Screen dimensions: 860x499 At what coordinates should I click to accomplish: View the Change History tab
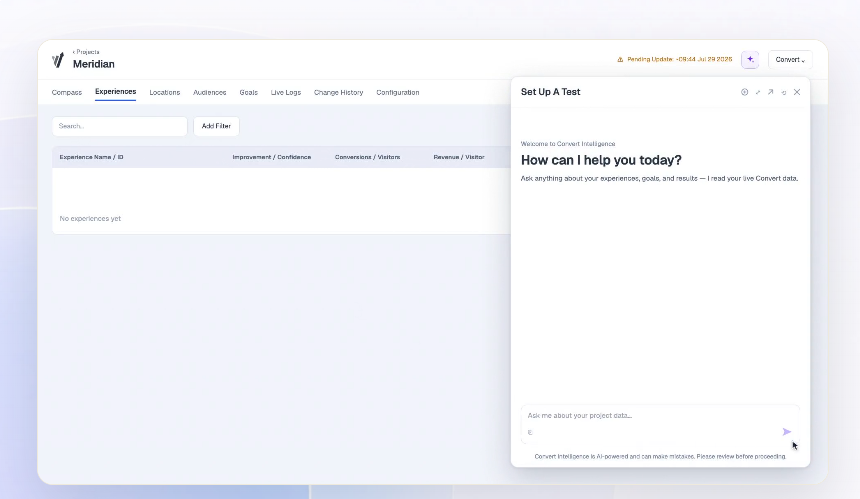tap(338, 93)
